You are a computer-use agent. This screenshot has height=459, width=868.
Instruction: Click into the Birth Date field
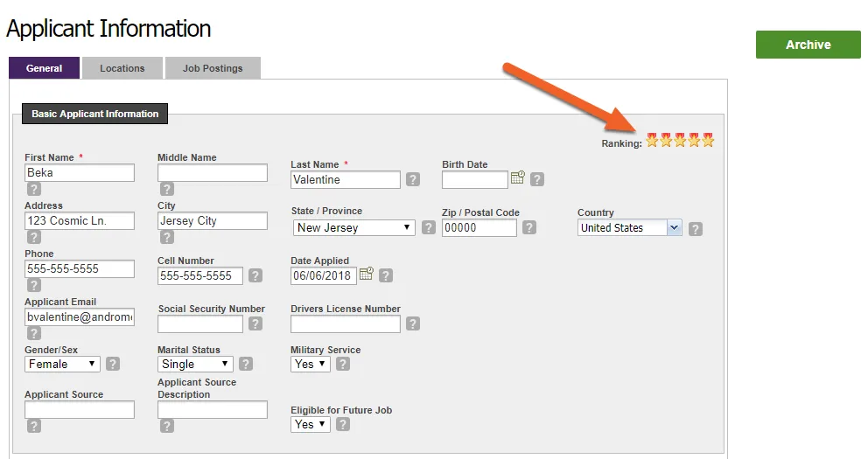(x=474, y=180)
